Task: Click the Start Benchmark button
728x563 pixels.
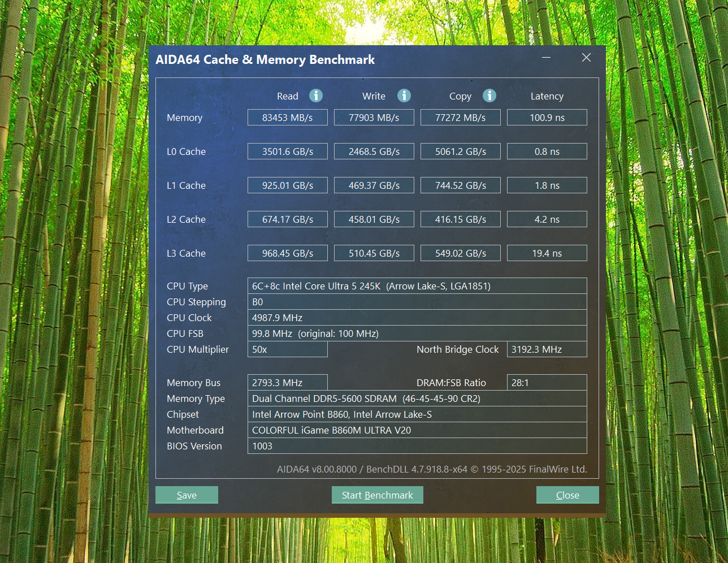Action: (378, 495)
